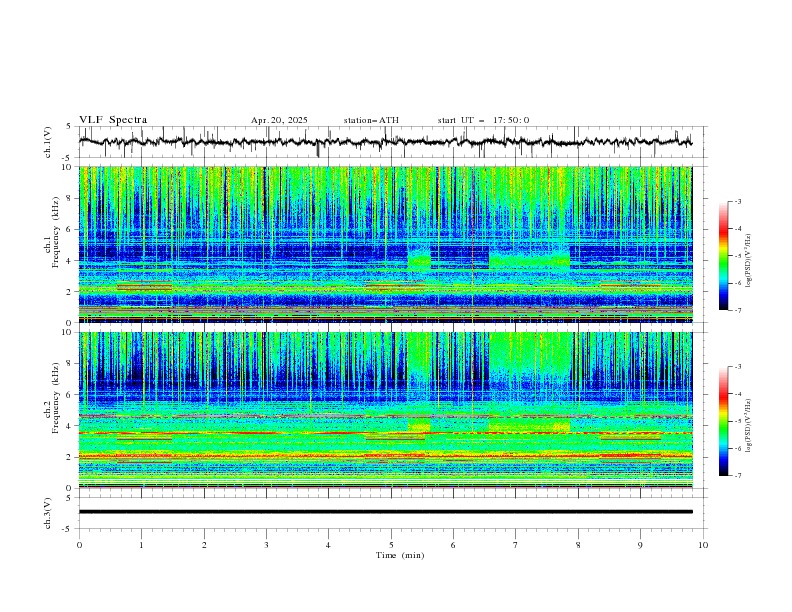Click the ch.2 spectrogram color scale bar
792x612 pixels.
tap(724, 421)
